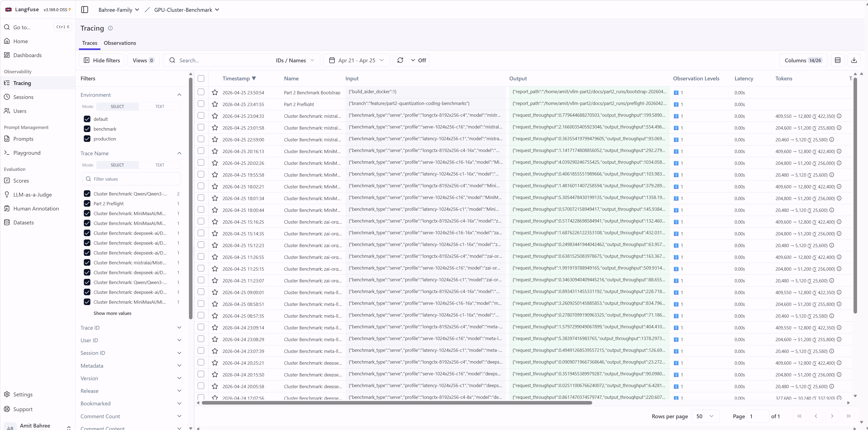The width and height of the screenshot is (868, 430).
Task: Open the Tracing section in sidebar
Action: pyautogui.click(x=22, y=83)
